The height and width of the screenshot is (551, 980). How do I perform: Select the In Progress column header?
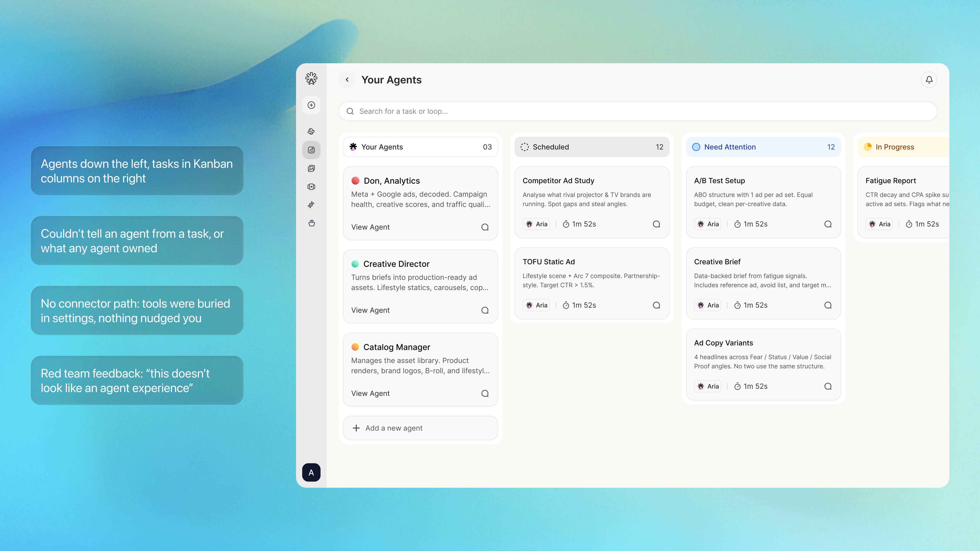click(903, 147)
